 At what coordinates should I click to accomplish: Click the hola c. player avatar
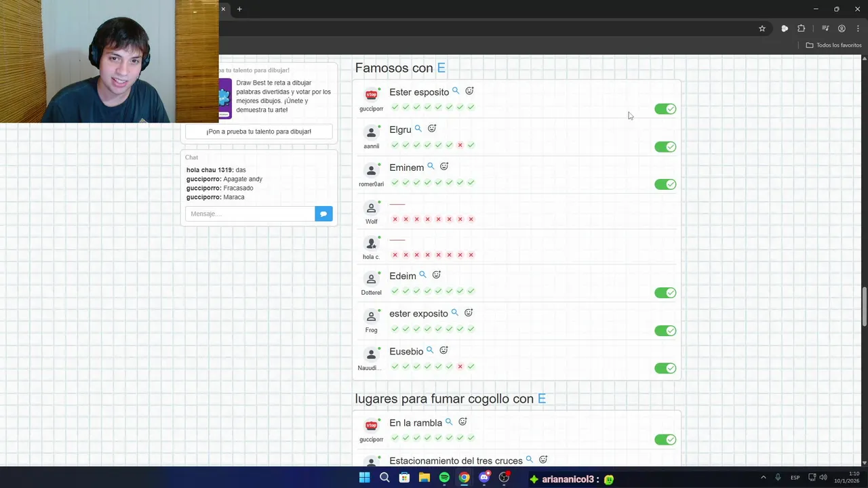[371, 243]
